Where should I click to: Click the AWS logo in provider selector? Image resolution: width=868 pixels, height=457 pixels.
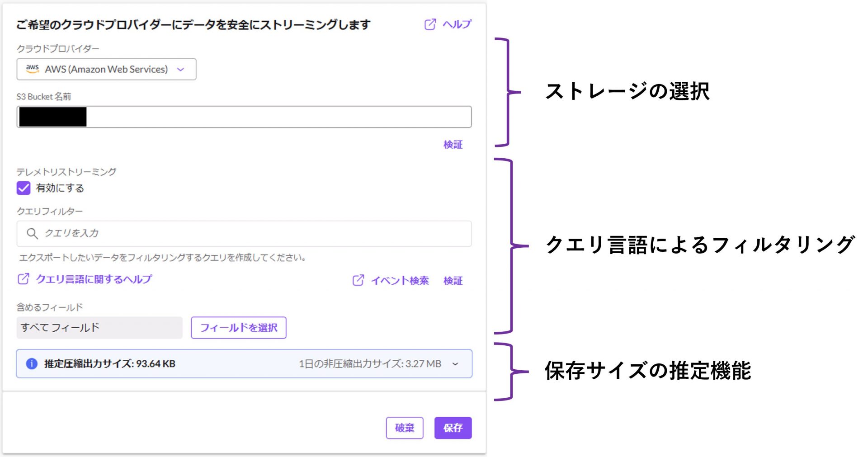(x=32, y=69)
